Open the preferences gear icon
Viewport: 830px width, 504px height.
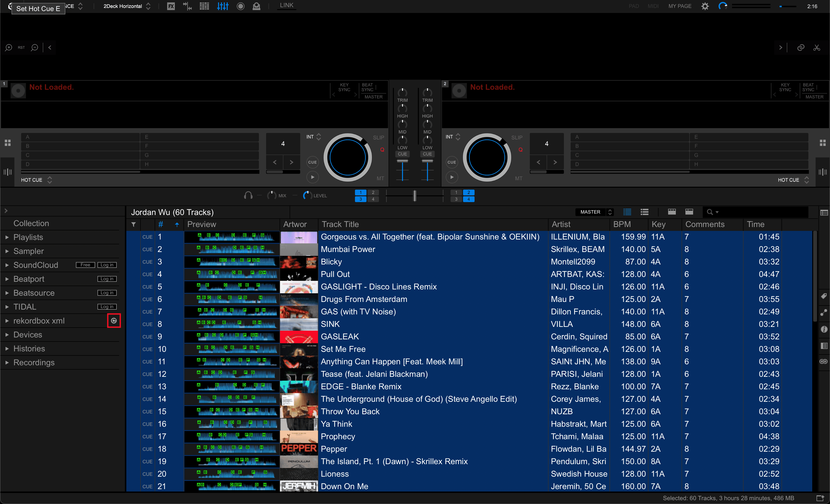point(705,6)
